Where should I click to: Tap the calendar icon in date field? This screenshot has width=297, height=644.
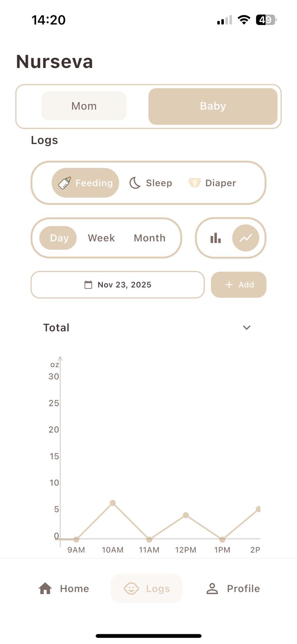[88, 285]
